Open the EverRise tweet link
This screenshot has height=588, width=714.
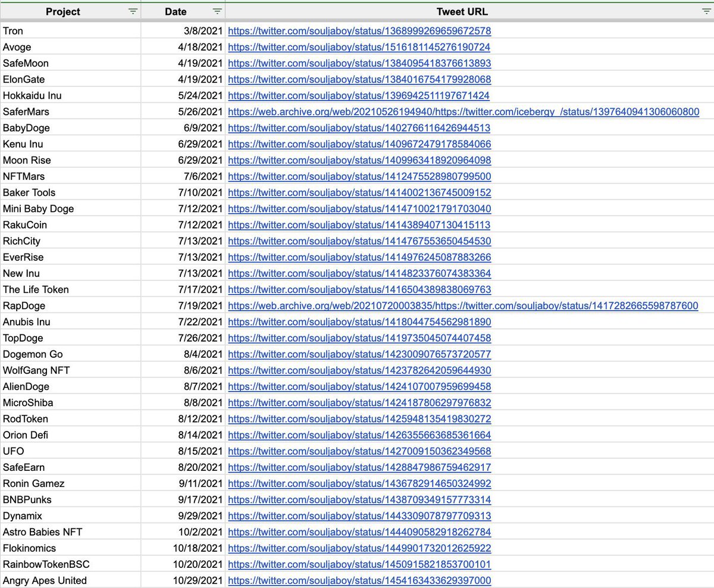pyautogui.click(x=359, y=257)
